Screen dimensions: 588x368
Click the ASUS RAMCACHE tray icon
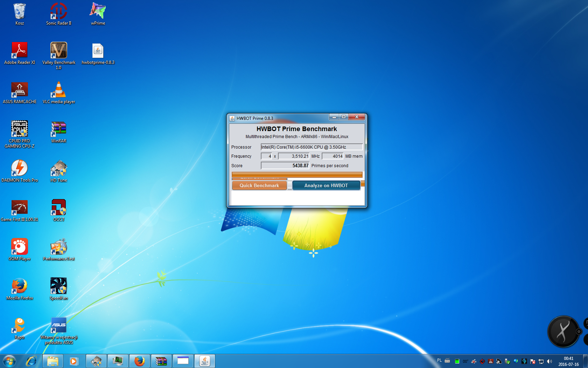[491, 361]
